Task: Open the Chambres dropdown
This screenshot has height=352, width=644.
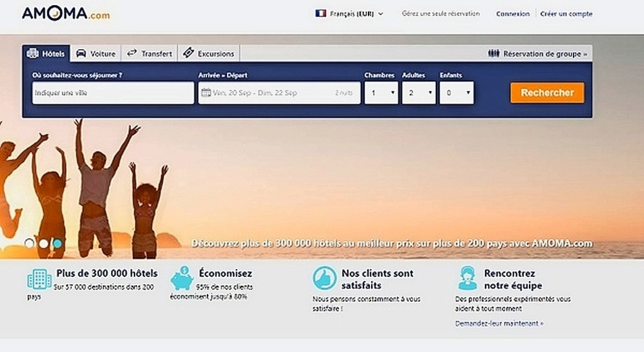Action: [381, 93]
